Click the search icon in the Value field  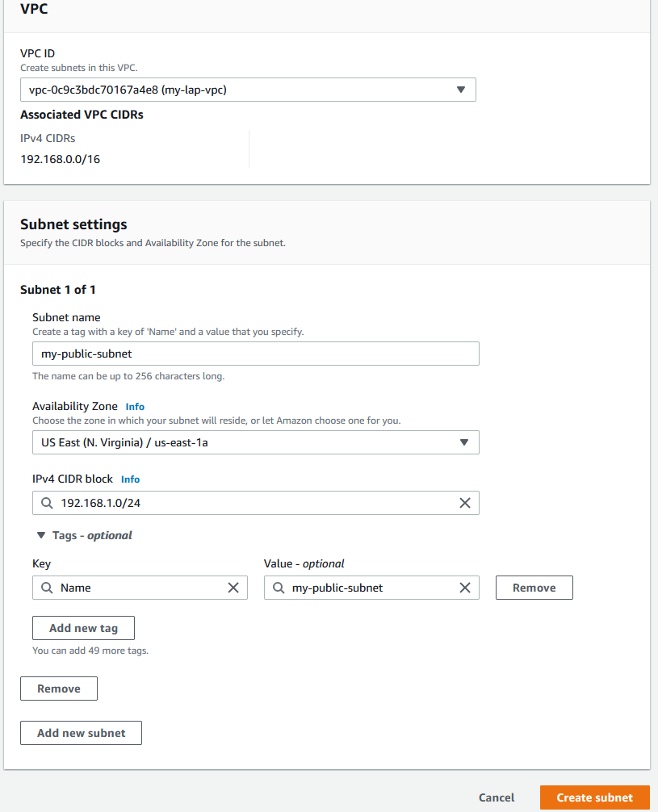click(x=279, y=588)
